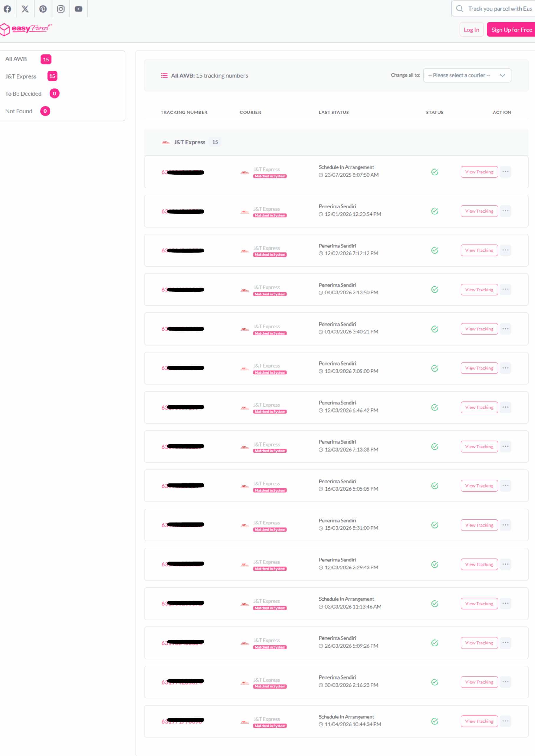
Task: Click the list icon beside All AWB heading
Action: coord(164,75)
